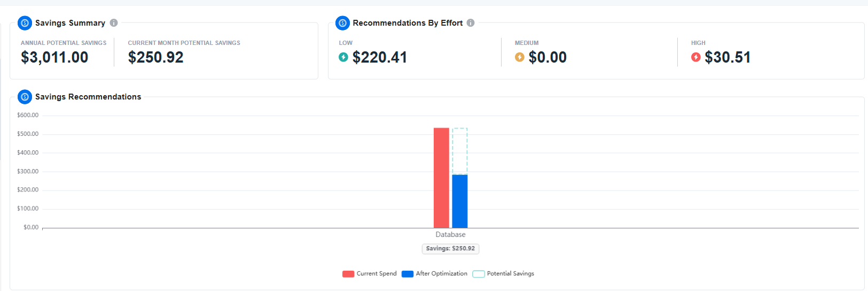The width and height of the screenshot is (868, 291).
Task: Click the $220.41 low effort amount
Action: [380, 57]
